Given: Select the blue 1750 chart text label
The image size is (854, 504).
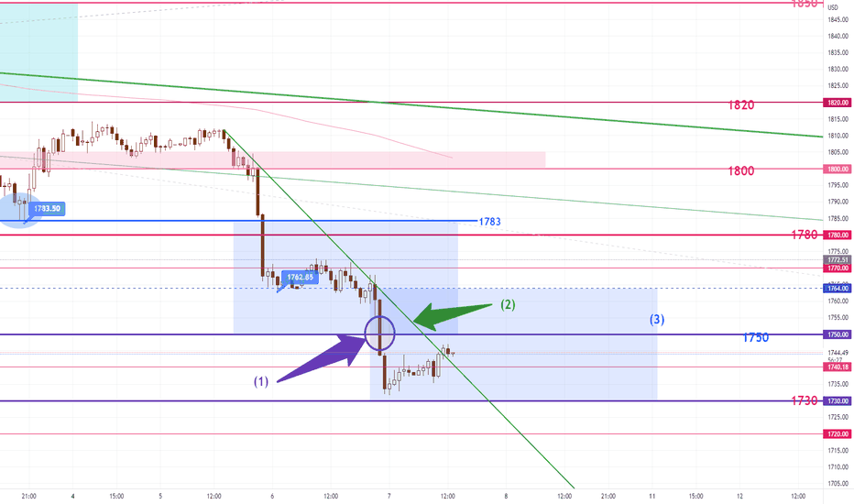Looking at the screenshot, I should point(756,338).
